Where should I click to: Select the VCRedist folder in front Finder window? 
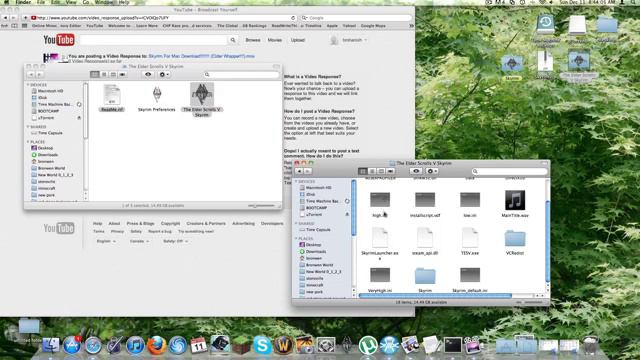pyautogui.click(x=515, y=238)
